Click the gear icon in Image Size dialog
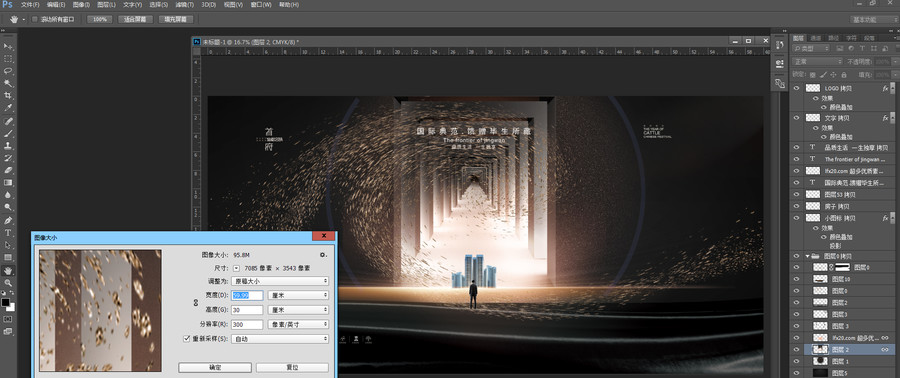Screen dimensions: 900x378 tap(323, 255)
